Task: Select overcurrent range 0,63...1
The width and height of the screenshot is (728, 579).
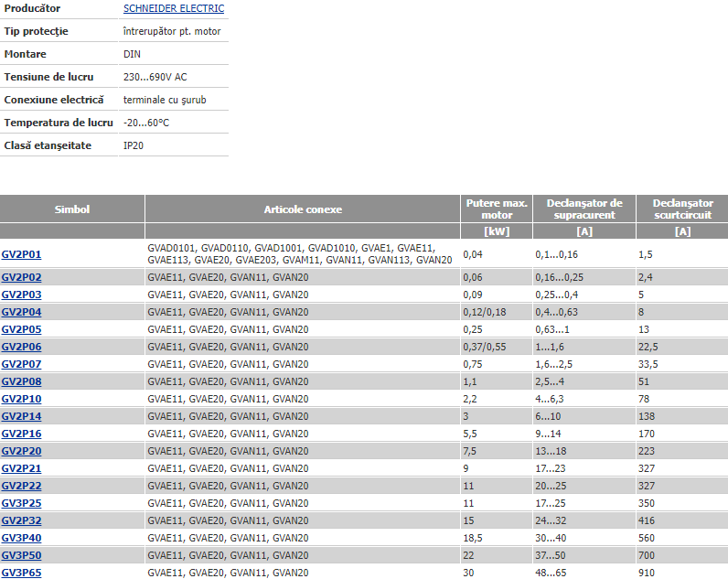Action: coord(552,329)
